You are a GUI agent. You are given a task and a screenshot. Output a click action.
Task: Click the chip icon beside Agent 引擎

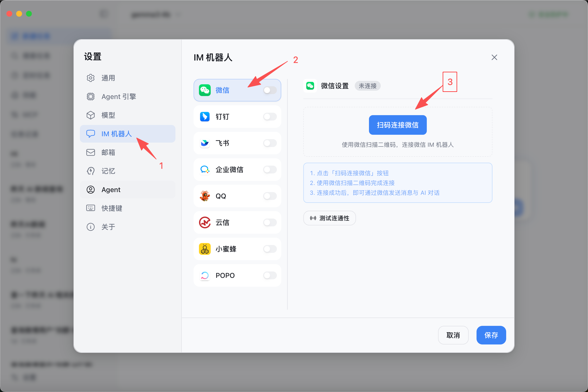(x=90, y=97)
